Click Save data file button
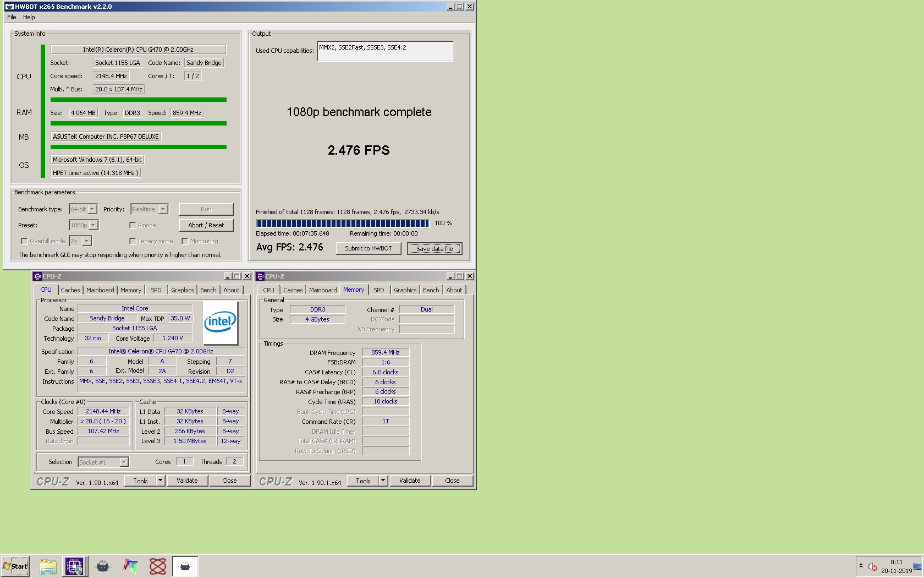 (435, 249)
